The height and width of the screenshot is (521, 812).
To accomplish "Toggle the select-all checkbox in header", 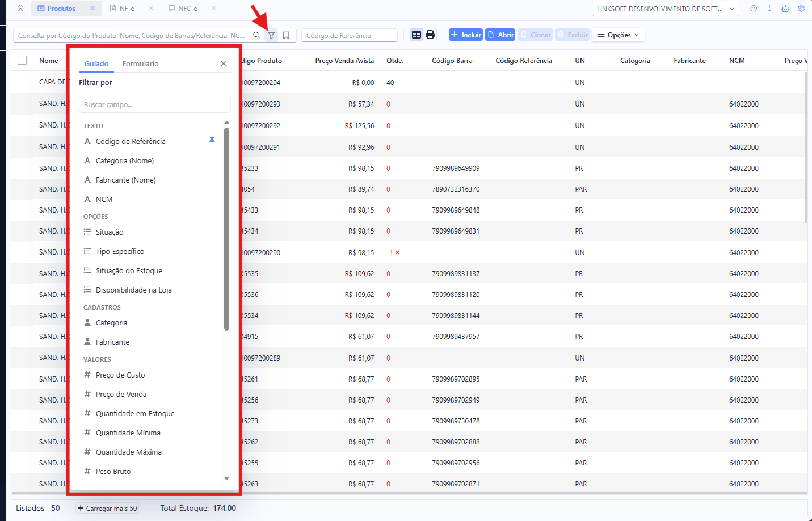I will (22, 60).
